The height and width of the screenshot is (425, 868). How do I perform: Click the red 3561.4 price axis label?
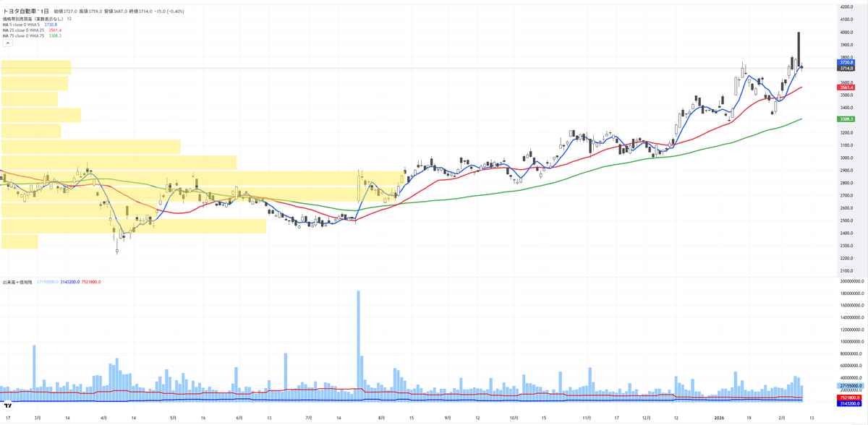coord(847,87)
